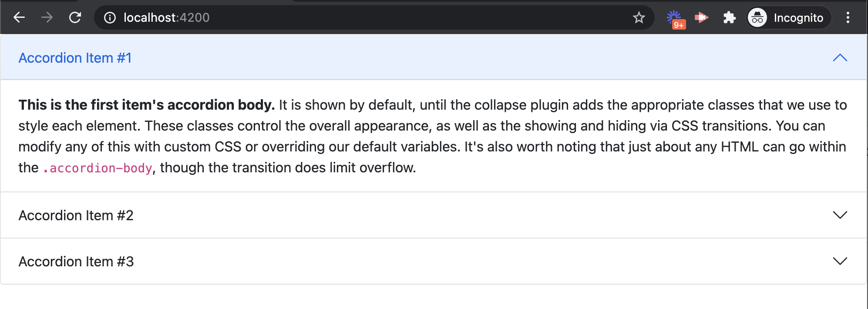
Task: Expand Accordion Item #2 using its chevron
Action: [x=840, y=215]
